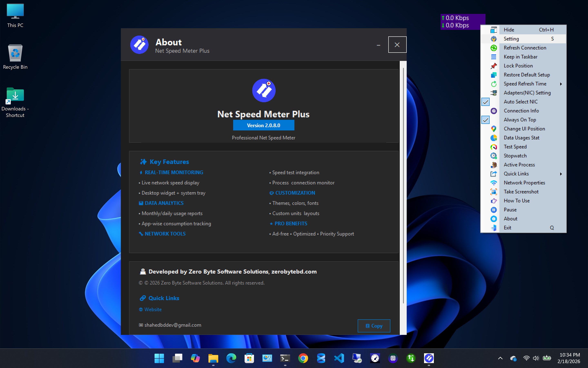Image resolution: width=588 pixels, height=368 pixels.
Task: Open File Explorer from the taskbar
Action: (213, 358)
